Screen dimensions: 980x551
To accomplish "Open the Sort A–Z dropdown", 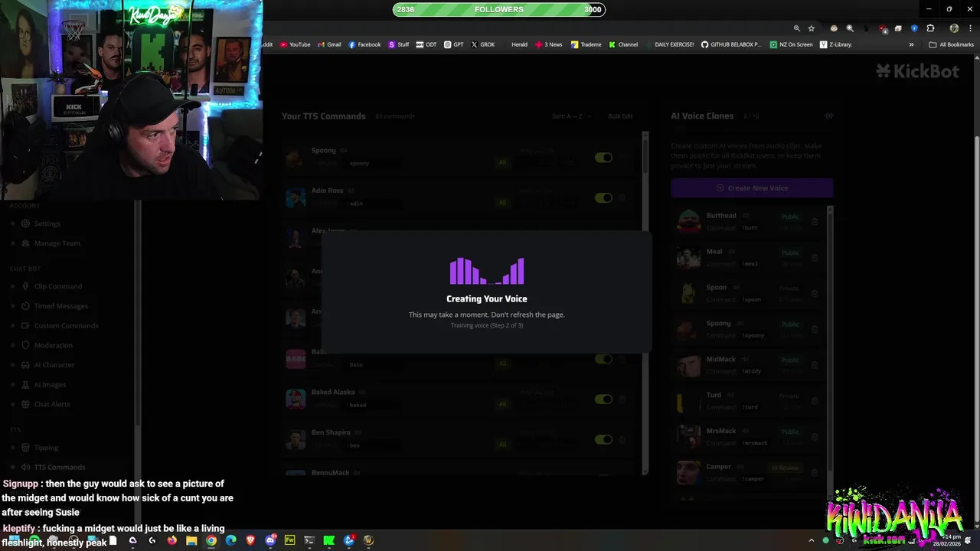I will point(571,116).
